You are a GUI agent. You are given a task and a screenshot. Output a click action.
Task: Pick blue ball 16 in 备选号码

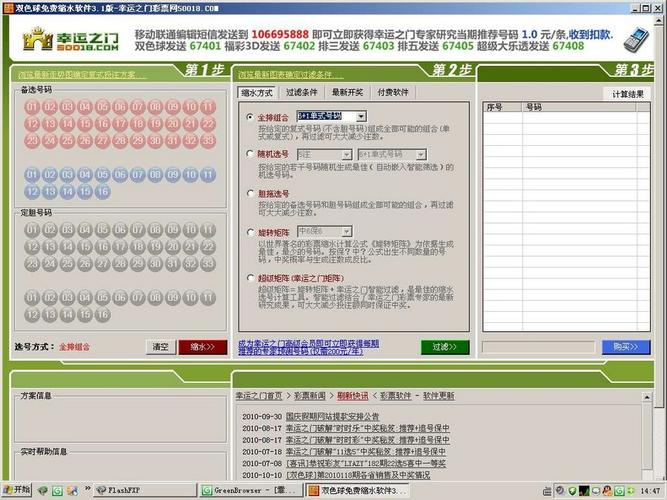pos(103,191)
